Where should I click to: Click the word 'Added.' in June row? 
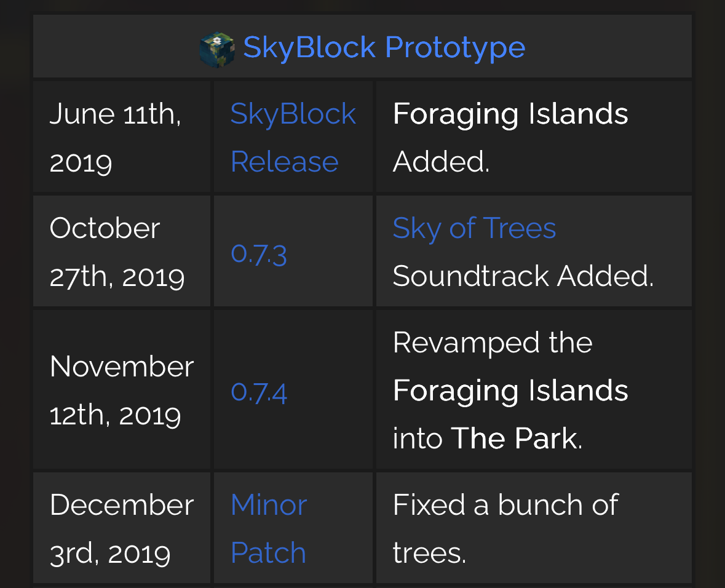441,162
